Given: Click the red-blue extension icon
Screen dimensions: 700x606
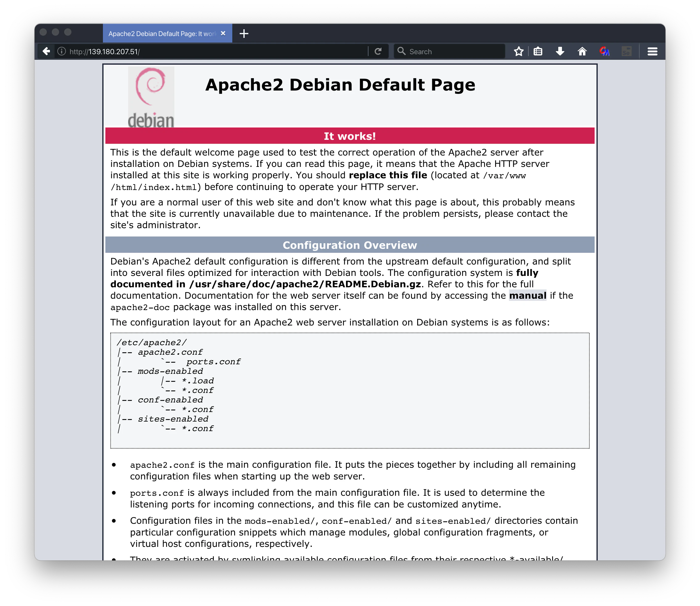Looking at the screenshot, I should 604,51.
